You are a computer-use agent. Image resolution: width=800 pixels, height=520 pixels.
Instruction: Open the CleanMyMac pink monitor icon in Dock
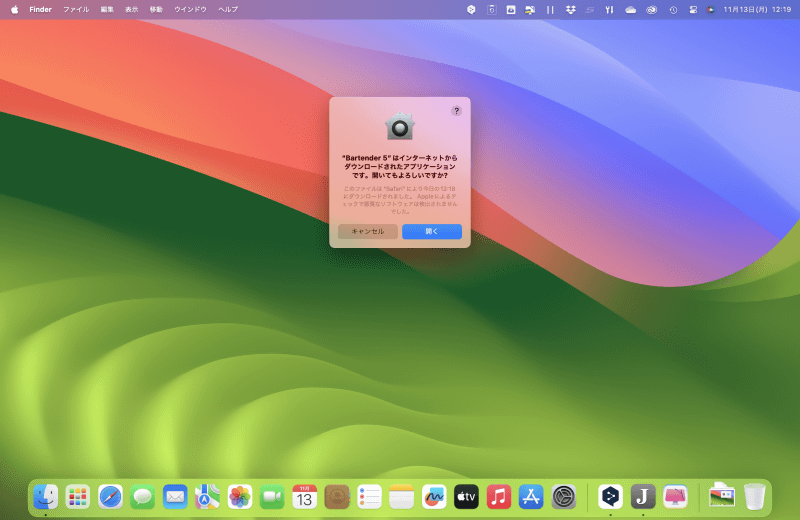pyautogui.click(x=676, y=497)
